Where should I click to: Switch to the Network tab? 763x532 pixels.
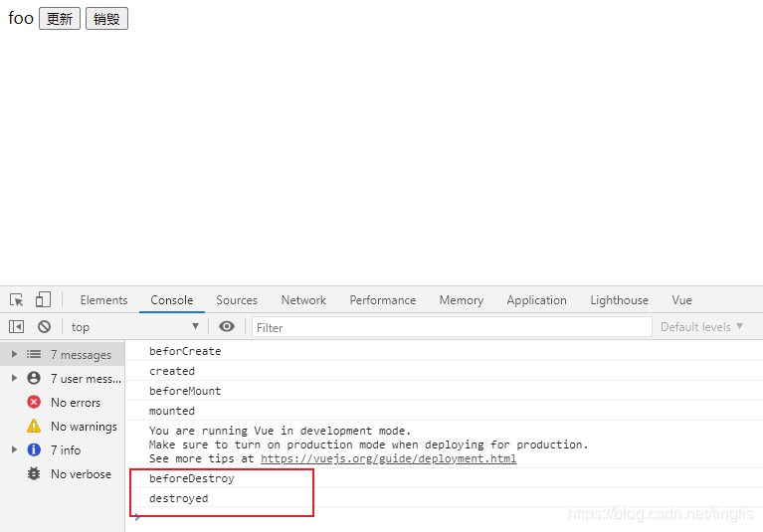[303, 300]
